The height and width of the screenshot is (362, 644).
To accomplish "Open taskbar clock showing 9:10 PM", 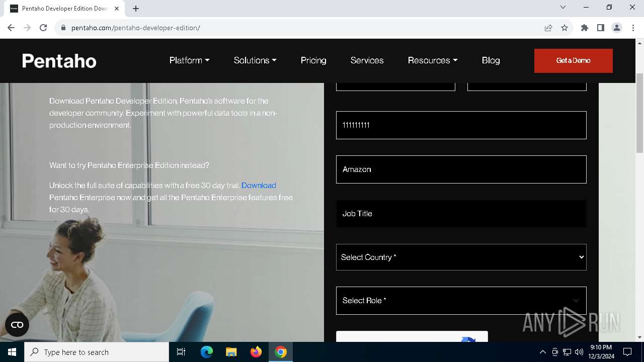I will [x=602, y=352].
